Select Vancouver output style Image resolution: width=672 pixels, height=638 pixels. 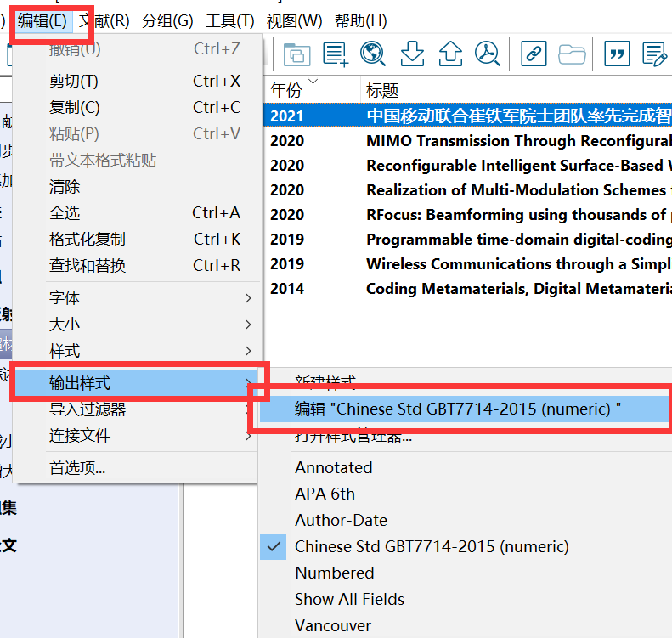[466, 625]
